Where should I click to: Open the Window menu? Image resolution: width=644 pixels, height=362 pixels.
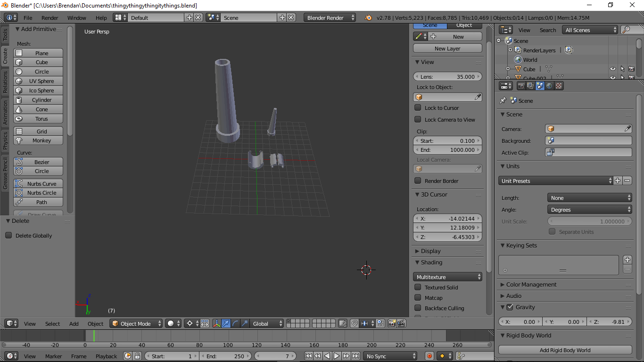click(x=77, y=17)
